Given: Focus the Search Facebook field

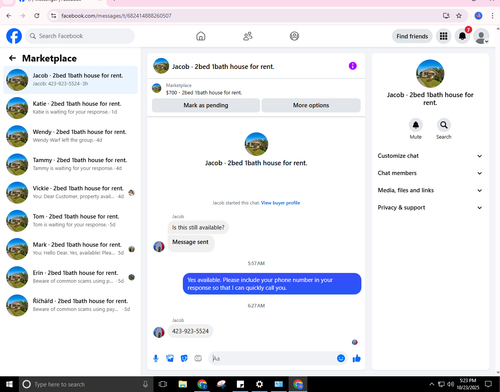Looking at the screenshot, I should pyautogui.click(x=80, y=36).
